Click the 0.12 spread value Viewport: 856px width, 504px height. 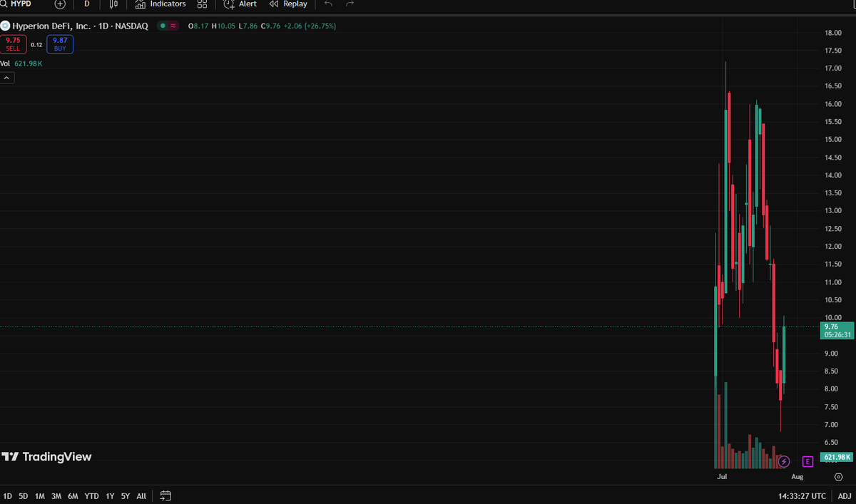pos(36,44)
